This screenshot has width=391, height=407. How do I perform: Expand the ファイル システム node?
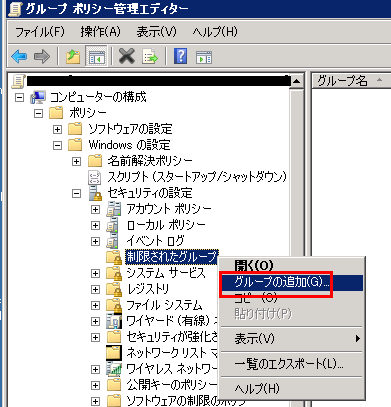click(x=96, y=306)
